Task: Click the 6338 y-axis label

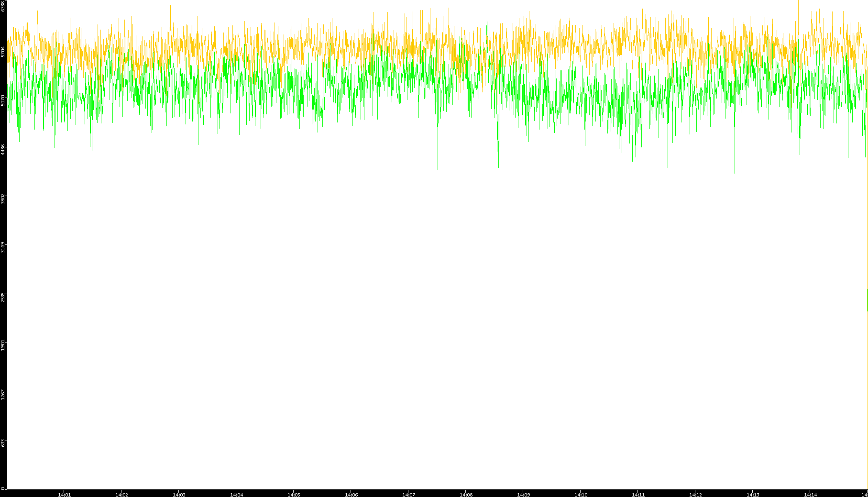Action: 3,6
